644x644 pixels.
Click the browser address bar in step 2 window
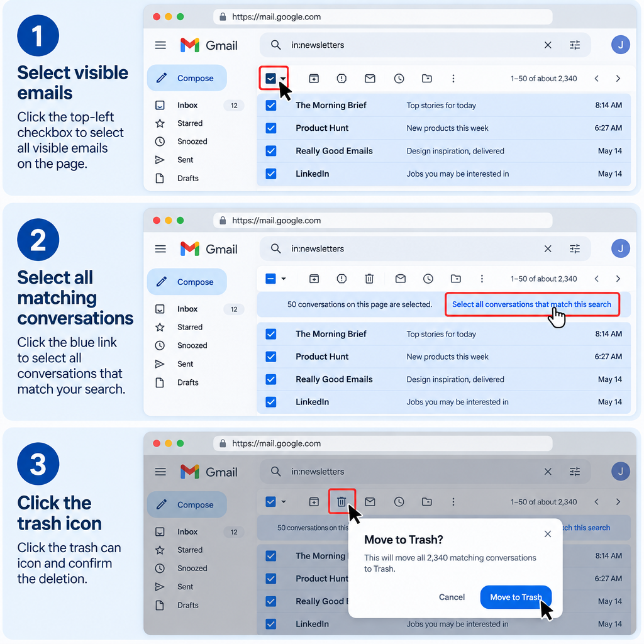click(383, 220)
